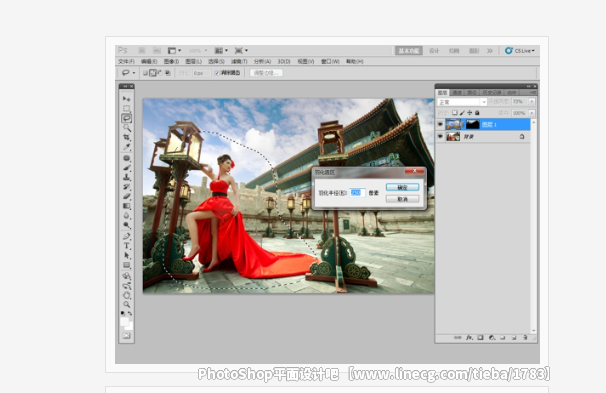Select the Rectangular Marquee tool
Image resolution: width=606 pixels, height=393 pixels.
[126, 109]
